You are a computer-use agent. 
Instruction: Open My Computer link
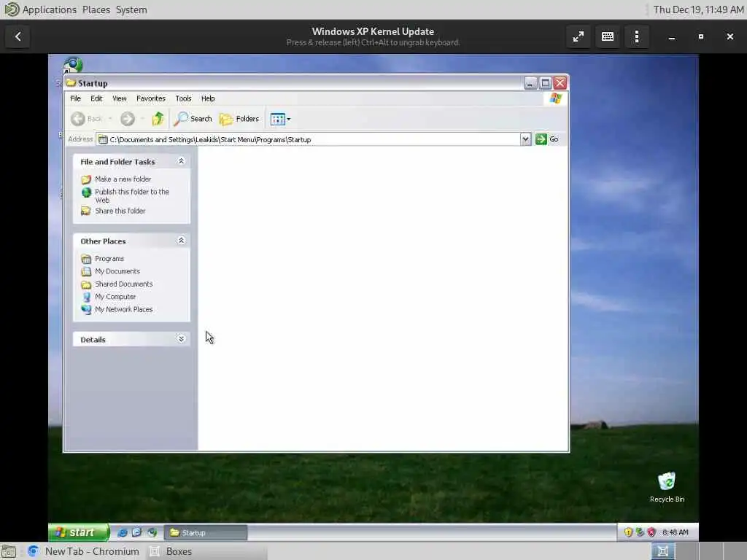click(115, 296)
